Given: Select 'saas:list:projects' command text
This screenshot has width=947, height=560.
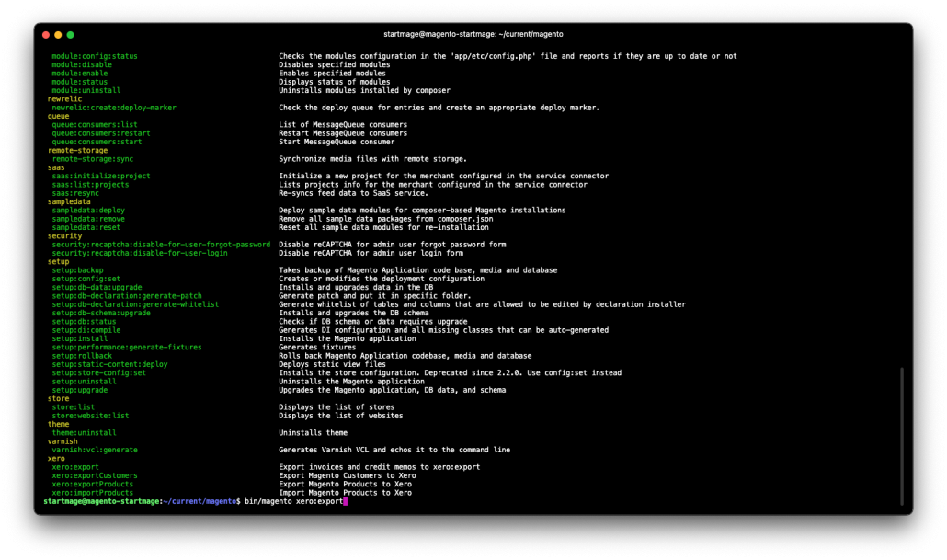Looking at the screenshot, I should (90, 185).
